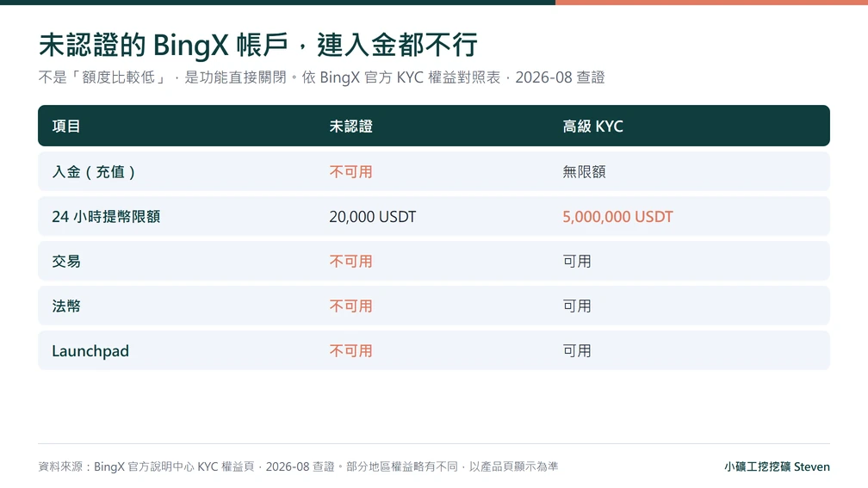Click the 20,000 USDT value
868x488 pixels.
click(373, 216)
